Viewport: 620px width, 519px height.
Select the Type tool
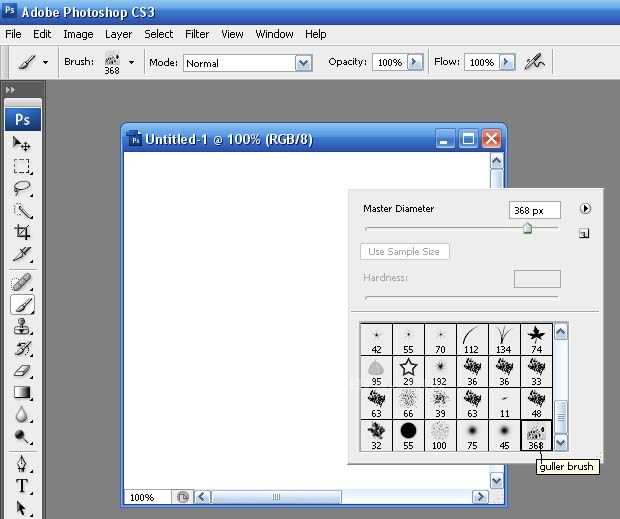pyautogui.click(x=22, y=486)
